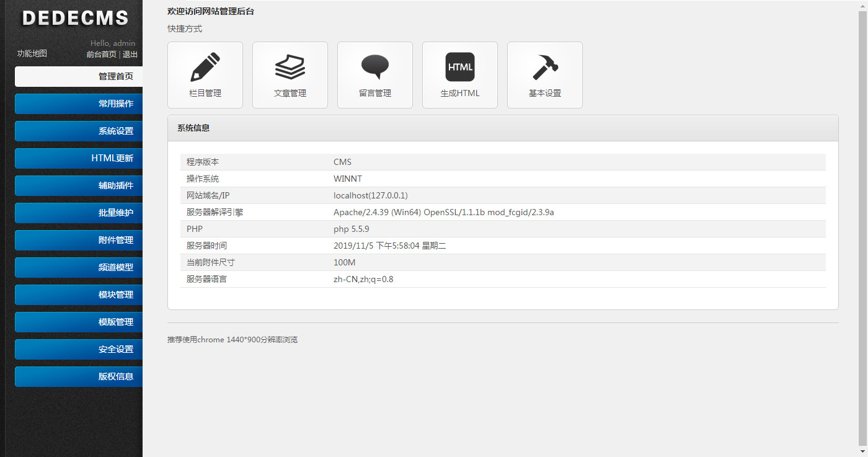Expand 批量维护 sidebar menu
The image size is (868, 457).
pos(79,213)
